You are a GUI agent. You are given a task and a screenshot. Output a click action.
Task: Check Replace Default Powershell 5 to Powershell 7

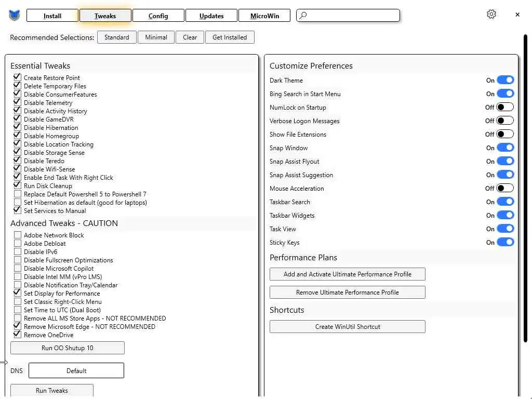click(17, 194)
